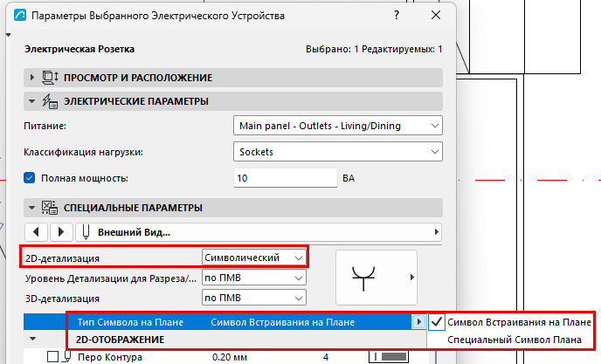Open the 2D-детализация Символический dropdown
The height and width of the screenshot is (364, 601).
[x=253, y=258]
